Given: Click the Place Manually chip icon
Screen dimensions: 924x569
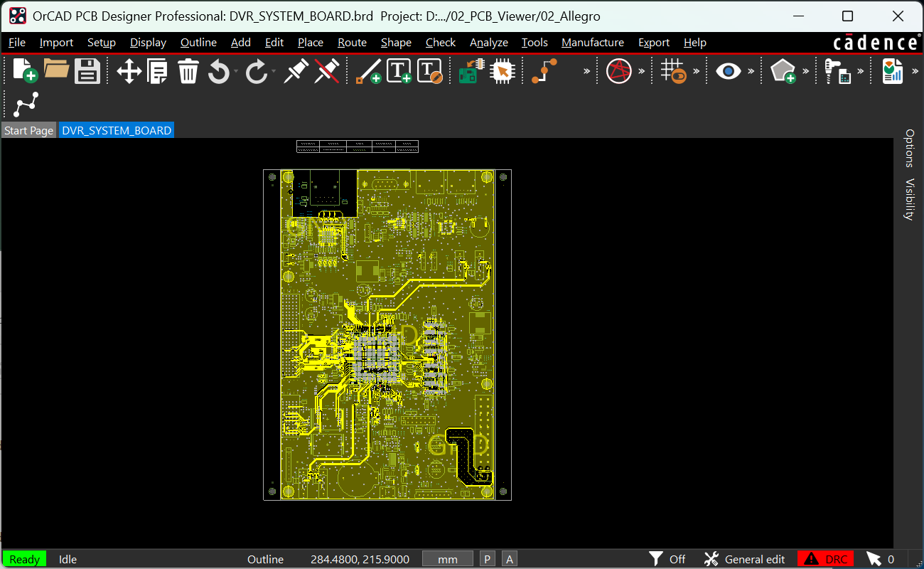Looking at the screenshot, I should point(502,71).
